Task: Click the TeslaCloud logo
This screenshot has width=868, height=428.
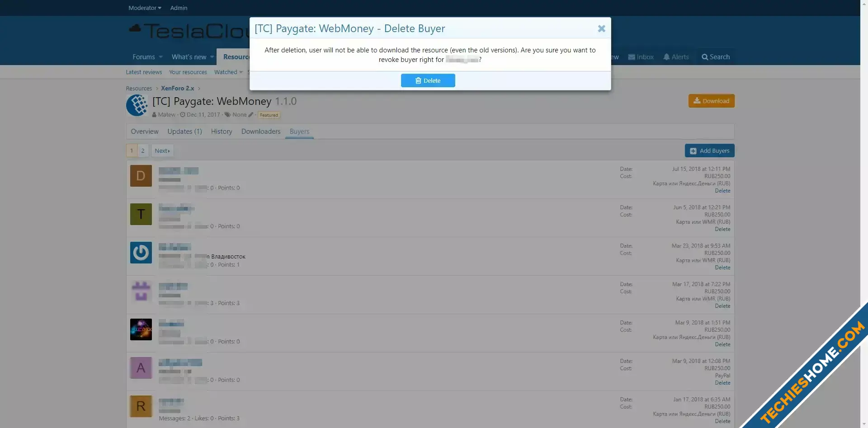Action: (189, 31)
